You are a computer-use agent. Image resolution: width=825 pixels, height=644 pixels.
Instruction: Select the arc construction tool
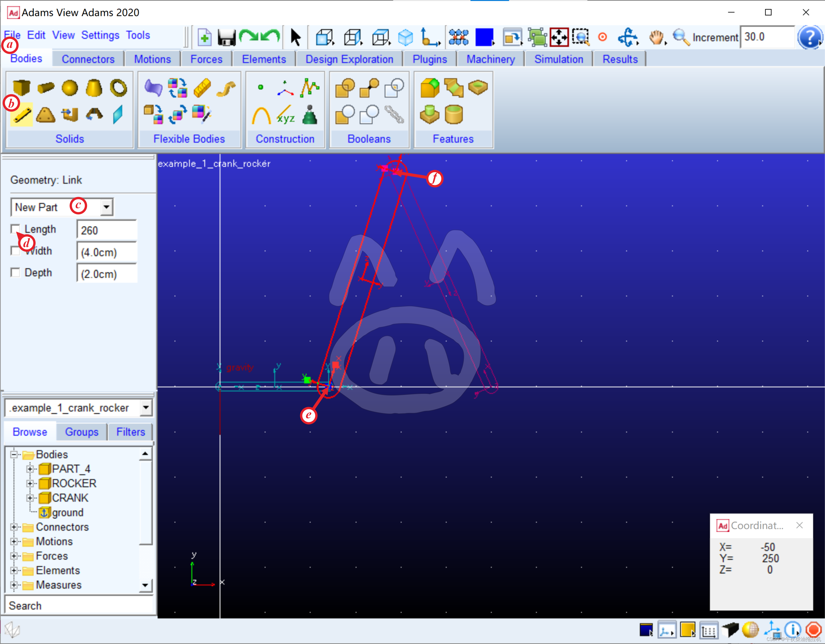pyautogui.click(x=261, y=115)
